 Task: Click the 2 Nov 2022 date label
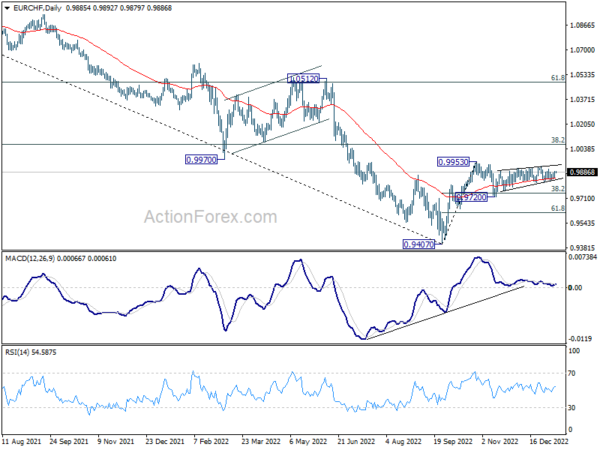[500, 441]
